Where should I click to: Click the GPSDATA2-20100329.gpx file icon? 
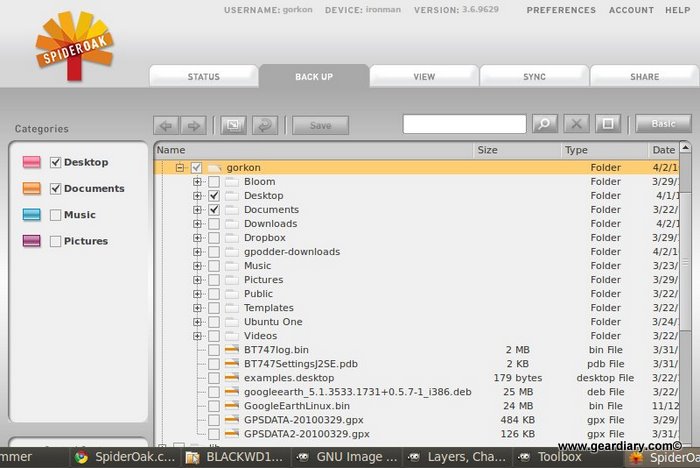click(x=232, y=434)
